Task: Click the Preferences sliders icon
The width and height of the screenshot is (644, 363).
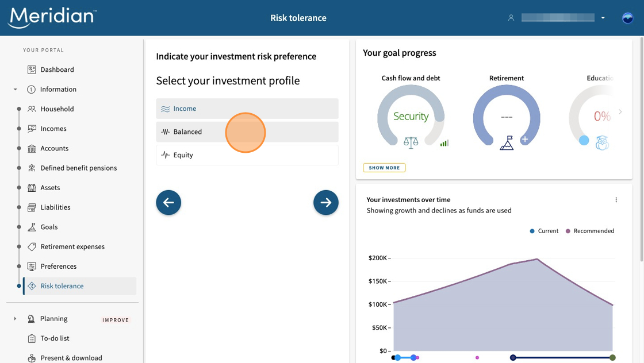Action: (32, 267)
